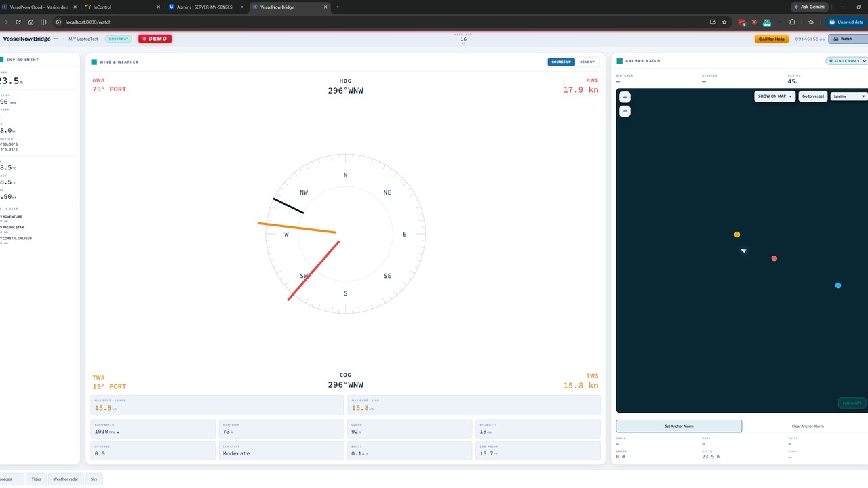This screenshot has height=488, width=868.
Task: Click the Sea State Moderate tile
Action: click(x=281, y=451)
